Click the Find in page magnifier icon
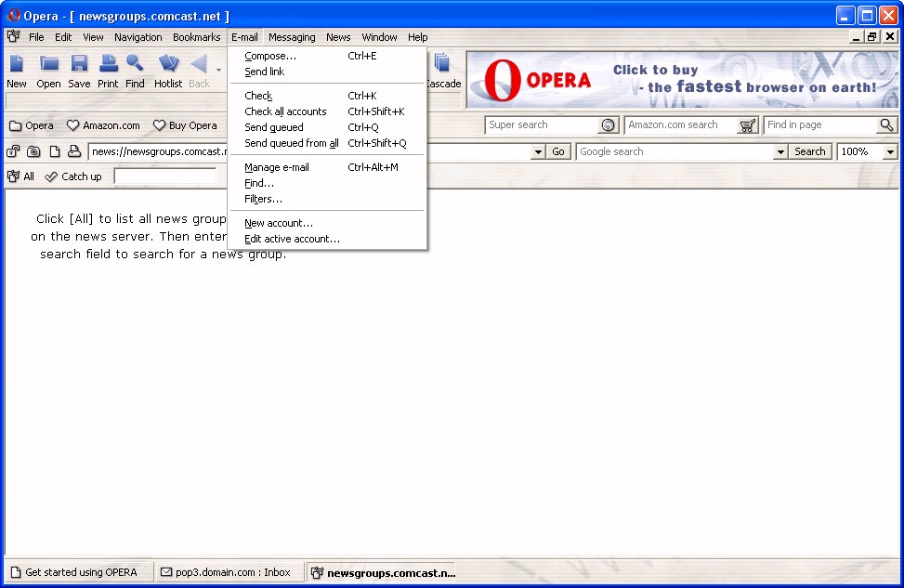904x588 pixels. click(x=886, y=125)
